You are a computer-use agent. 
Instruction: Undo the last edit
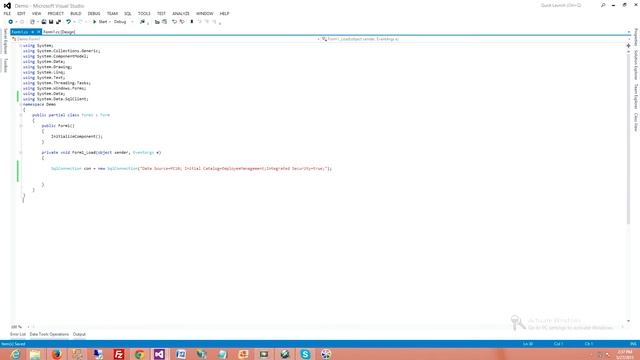tap(69, 22)
